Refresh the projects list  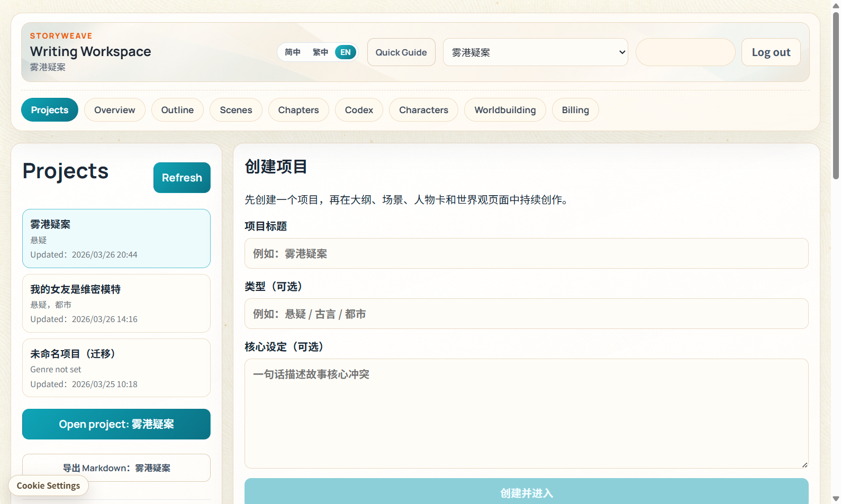(x=182, y=178)
